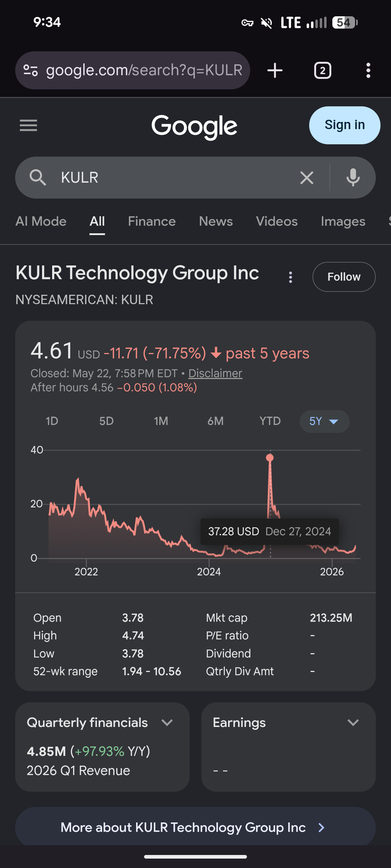Viewport: 391px width, 868px height.
Task: Tap the site settings icon in address bar
Action: tap(31, 70)
